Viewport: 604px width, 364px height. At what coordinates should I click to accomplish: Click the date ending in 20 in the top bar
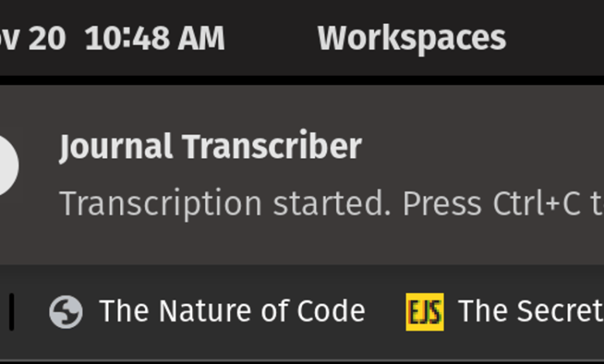[33, 38]
